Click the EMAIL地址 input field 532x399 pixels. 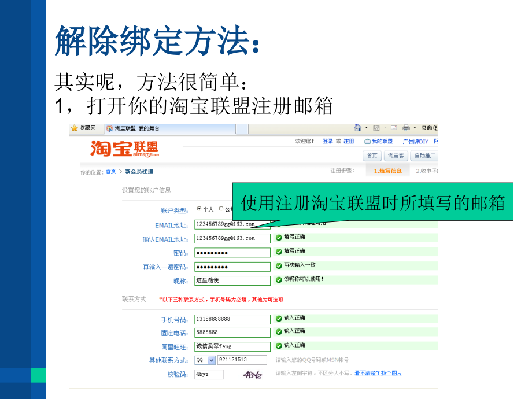(x=232, y=224)
